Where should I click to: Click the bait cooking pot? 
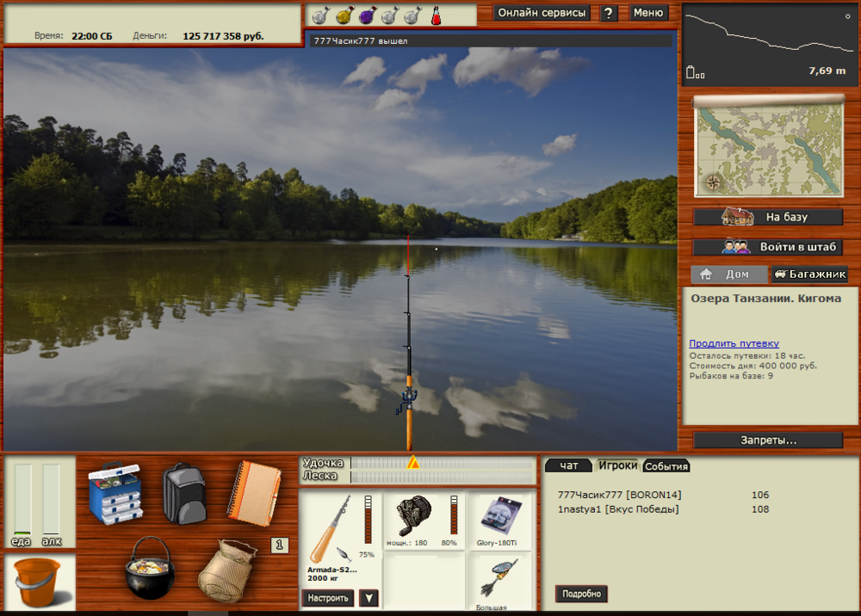tap(150, 569)
